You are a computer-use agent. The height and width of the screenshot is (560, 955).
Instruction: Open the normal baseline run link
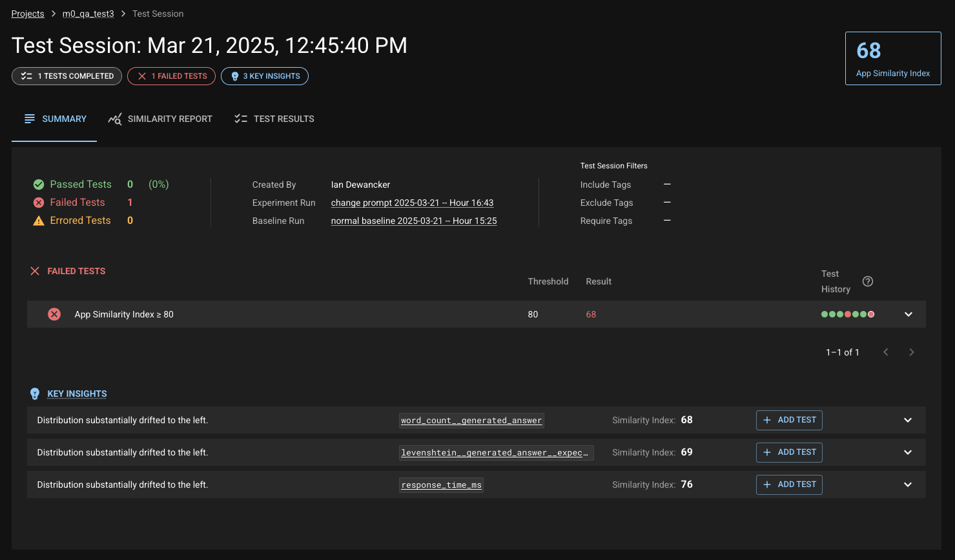tap(414, 221)
